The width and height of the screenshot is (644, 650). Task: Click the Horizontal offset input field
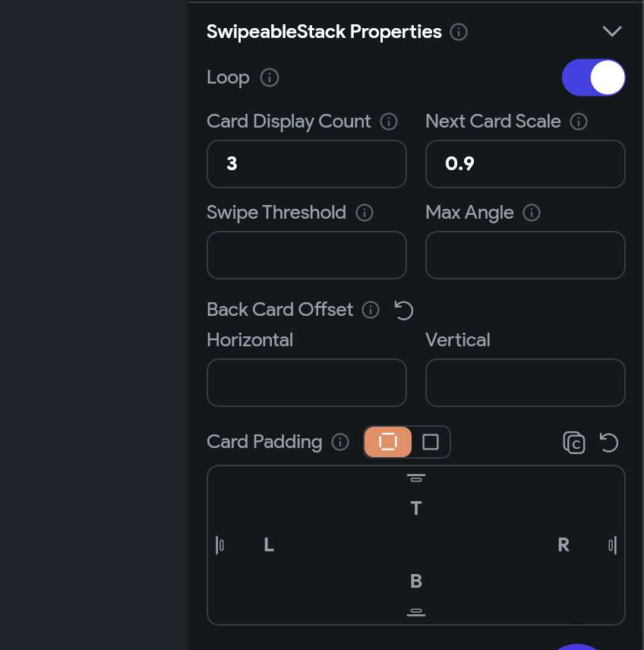[x=307, y=383]
